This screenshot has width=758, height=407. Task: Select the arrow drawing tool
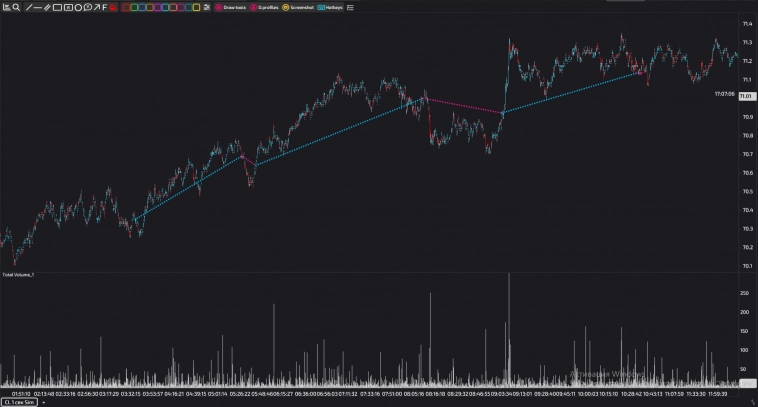click(97, 7)
